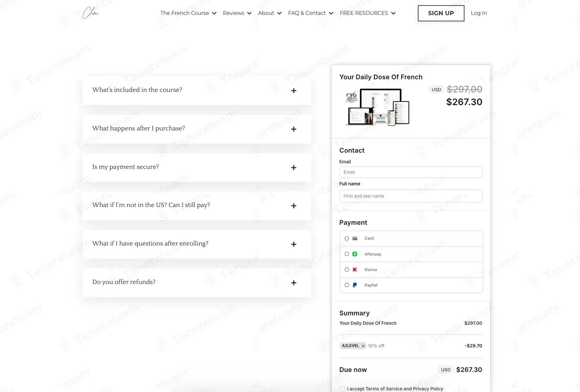Expand "Do you offer refunds?" plus
580x392 pixels.
click(294, 283)
